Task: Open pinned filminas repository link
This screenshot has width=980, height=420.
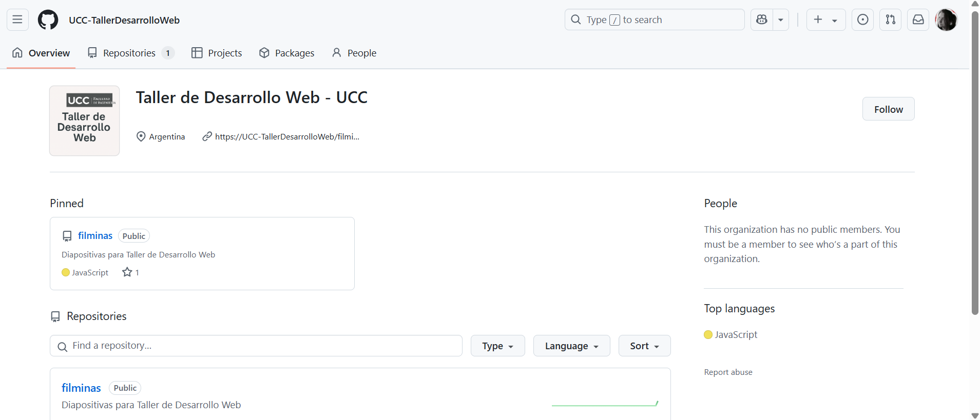Action: point(95,235)
